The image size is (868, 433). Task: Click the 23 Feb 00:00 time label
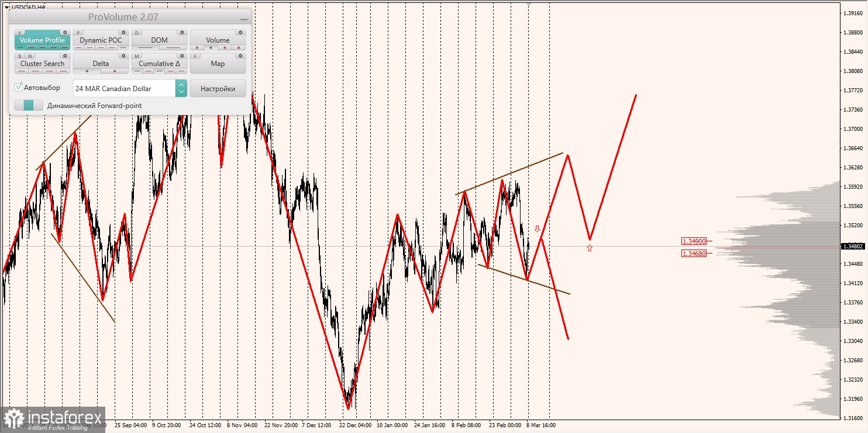point(505,425)
